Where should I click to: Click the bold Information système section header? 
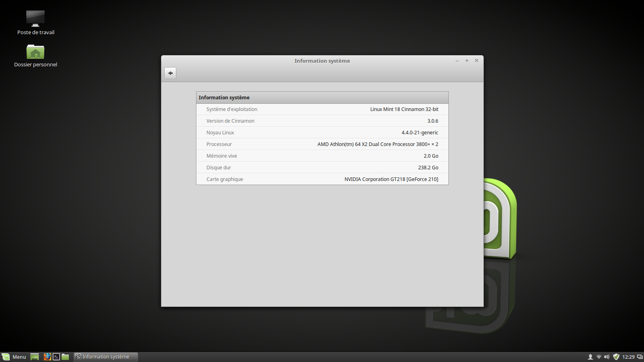point(224,98)
